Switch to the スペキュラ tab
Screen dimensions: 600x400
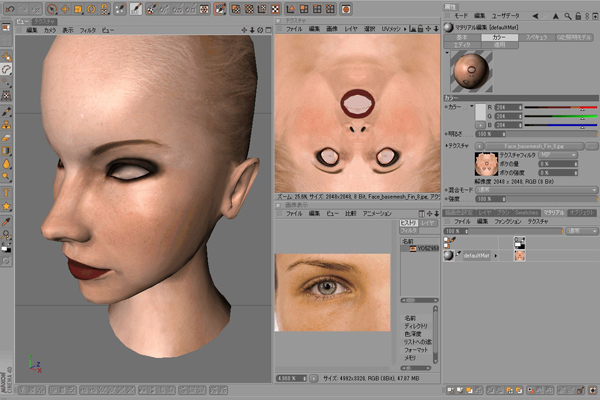pyautogui.click(x=538, y=37)
